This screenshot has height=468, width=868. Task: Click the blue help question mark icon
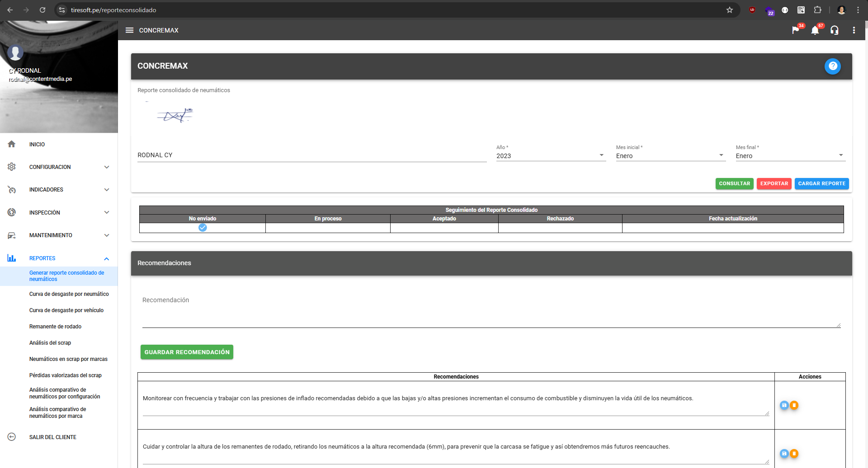[x=832, y=66]
